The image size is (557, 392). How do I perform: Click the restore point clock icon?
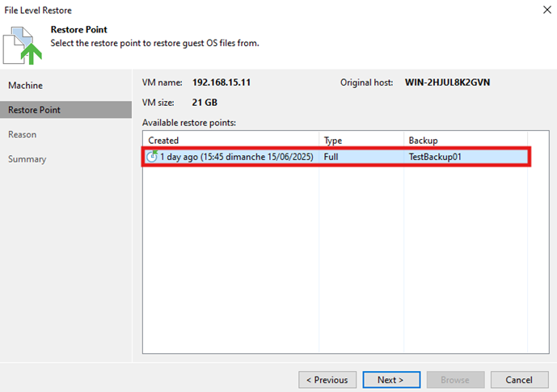[x=151, y=156]
